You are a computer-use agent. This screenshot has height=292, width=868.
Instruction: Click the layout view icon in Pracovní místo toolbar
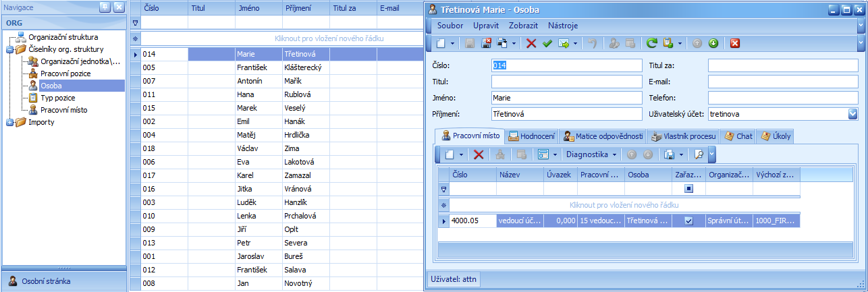point(543,154)
